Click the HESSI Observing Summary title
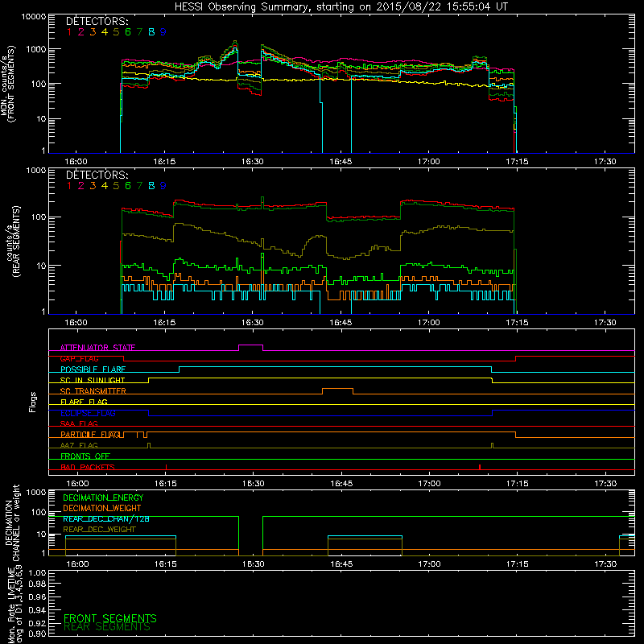 coord(341,7)
